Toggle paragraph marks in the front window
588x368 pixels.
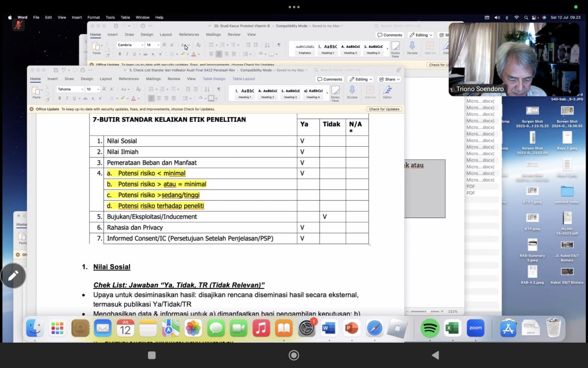click(x=219, y=89)
